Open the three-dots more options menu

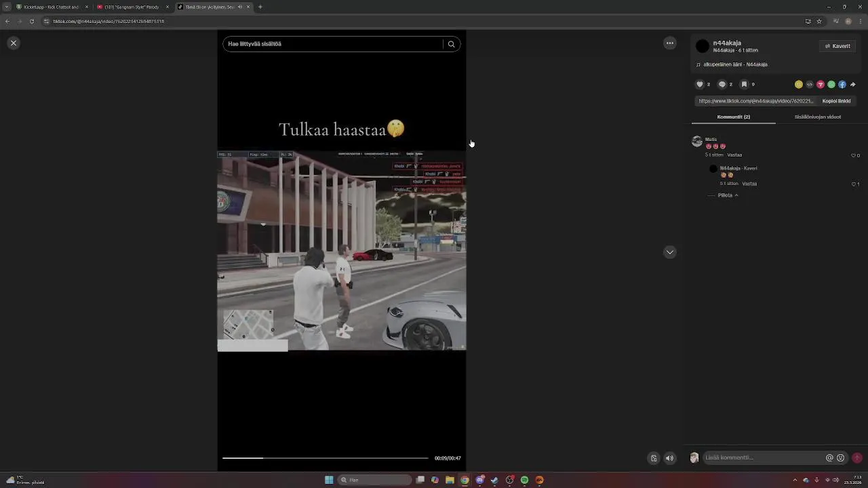tap(670, 43)
